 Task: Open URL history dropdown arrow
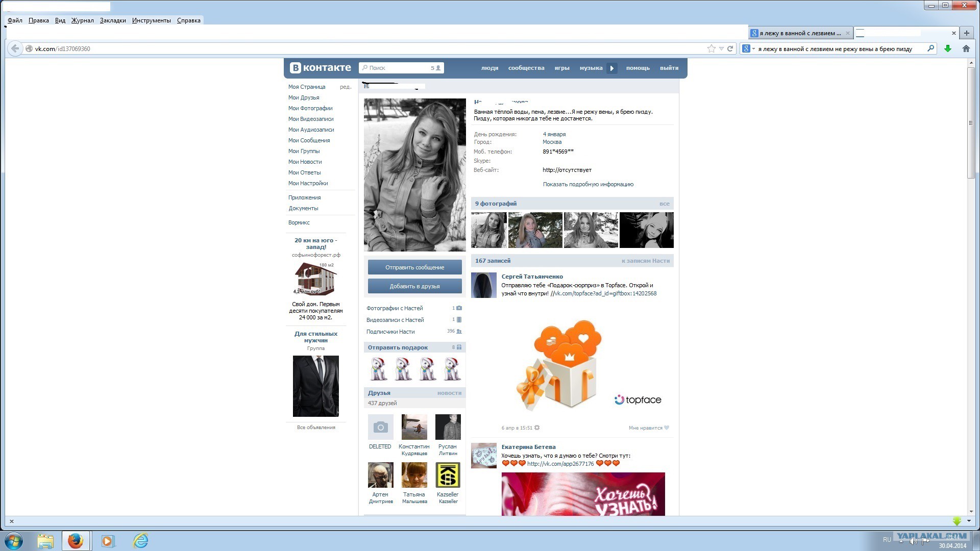click(x=721, y=48)
